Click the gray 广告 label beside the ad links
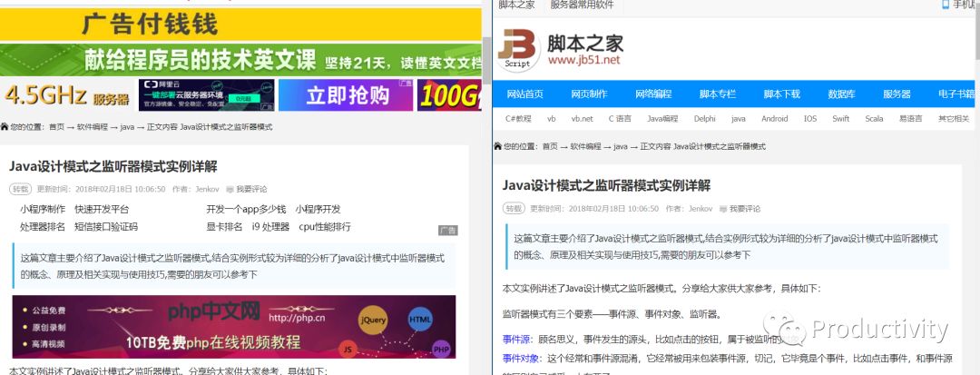This screenshot has width=980, height=375. click(448, 231)
